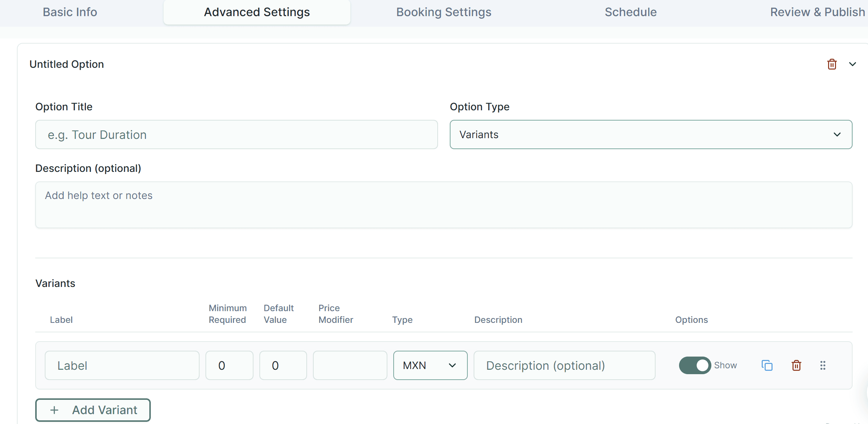Viewport: 868px width, 424px height.
Task: Select the Advanced Settings tab
Action: (x=257, y=12)
